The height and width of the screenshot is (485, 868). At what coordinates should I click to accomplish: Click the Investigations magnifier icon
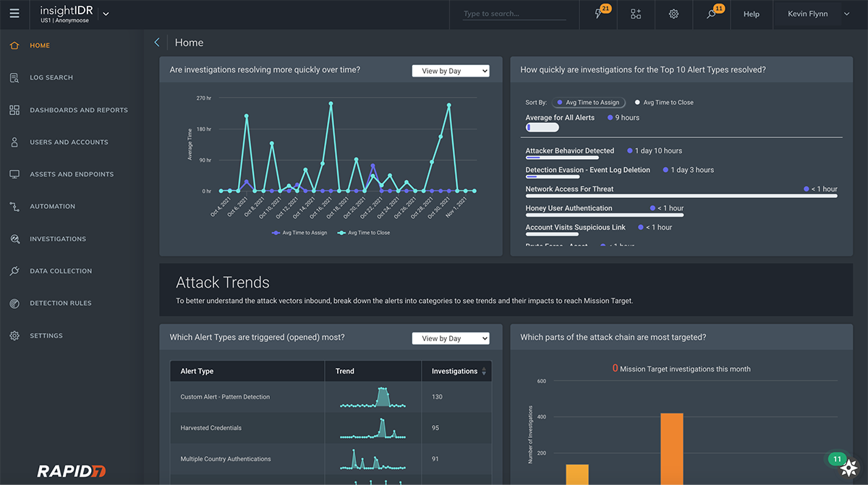point(14,239)
